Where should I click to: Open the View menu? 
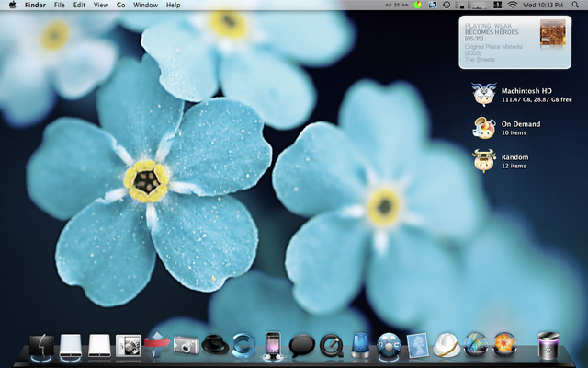pos(100,5)
